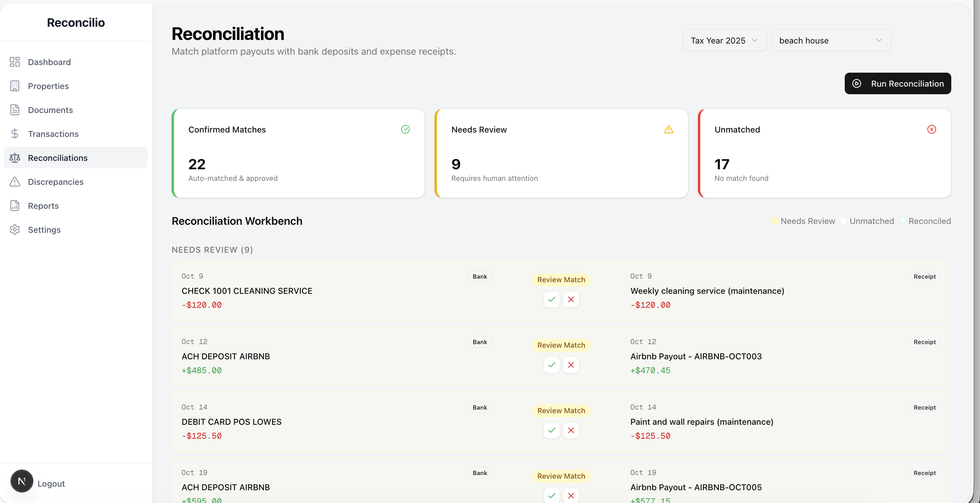
Task: Open Settings page
Action: [x=76, y=230]
